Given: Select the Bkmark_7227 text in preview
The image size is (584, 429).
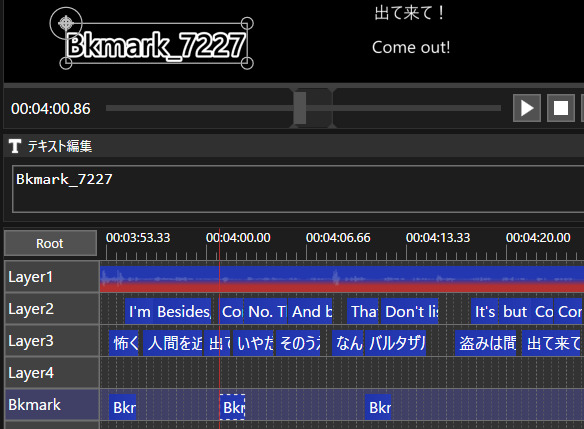Looking at the screenshot, I should pos(156,45).
